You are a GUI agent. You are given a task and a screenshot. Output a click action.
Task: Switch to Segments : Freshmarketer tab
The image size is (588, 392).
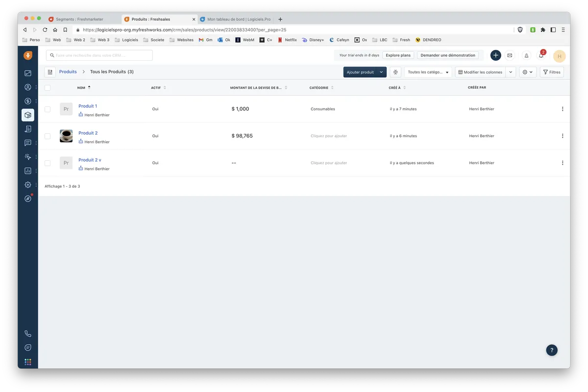coord(79,19)
